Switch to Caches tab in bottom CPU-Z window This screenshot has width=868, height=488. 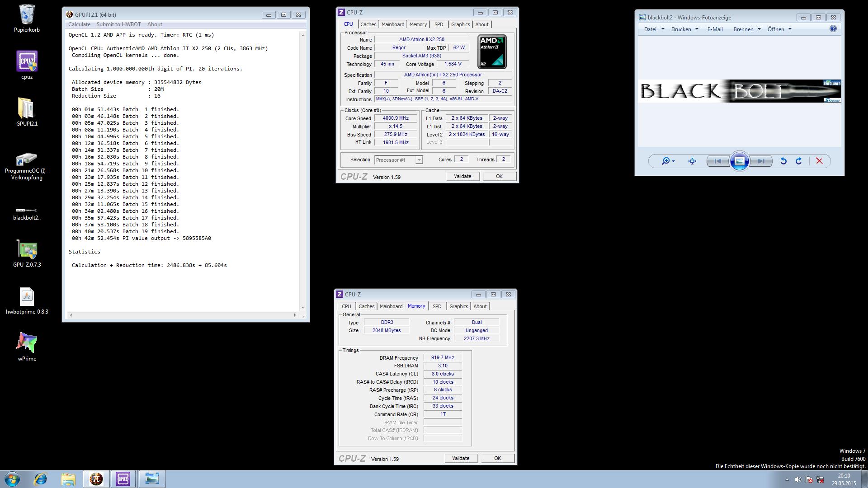367,306
